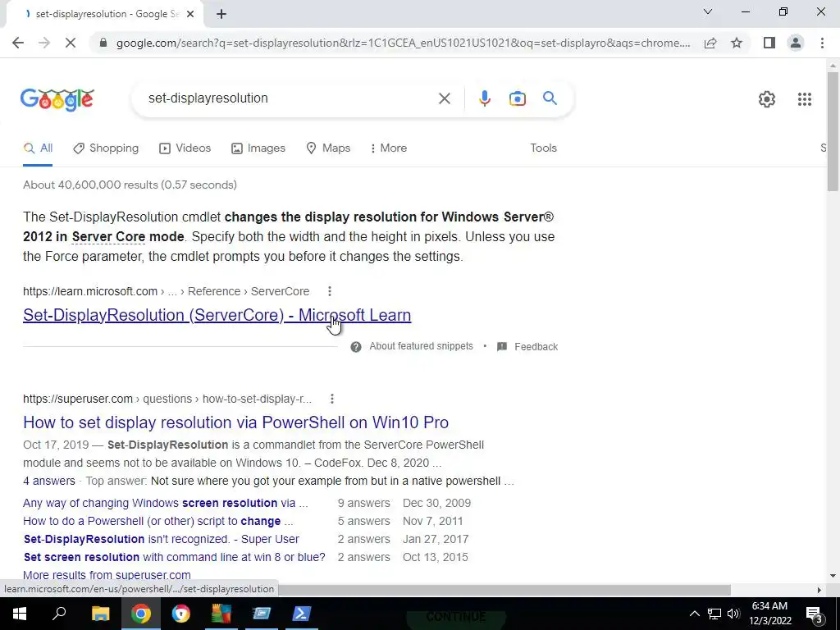Switch to Images results

258,148
